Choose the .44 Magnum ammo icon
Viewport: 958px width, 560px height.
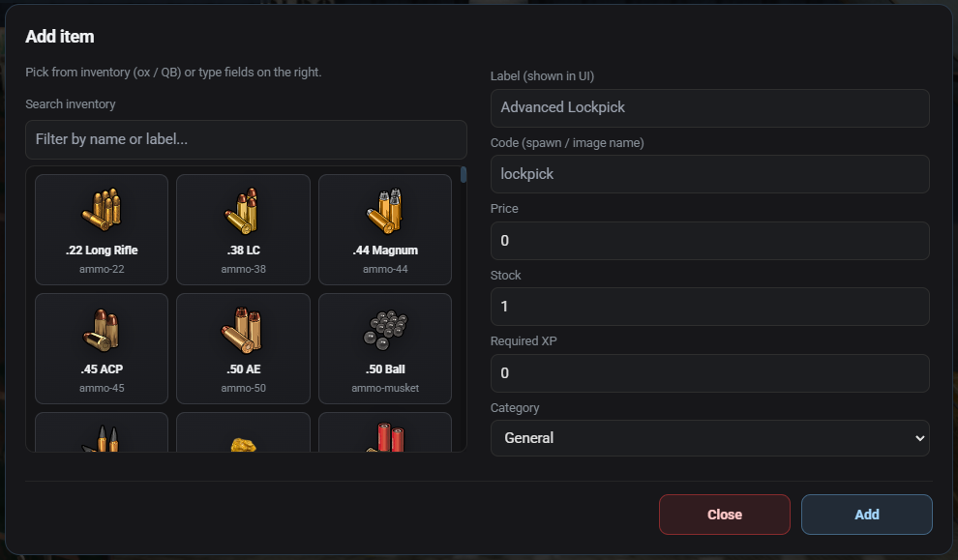[384, 211]
